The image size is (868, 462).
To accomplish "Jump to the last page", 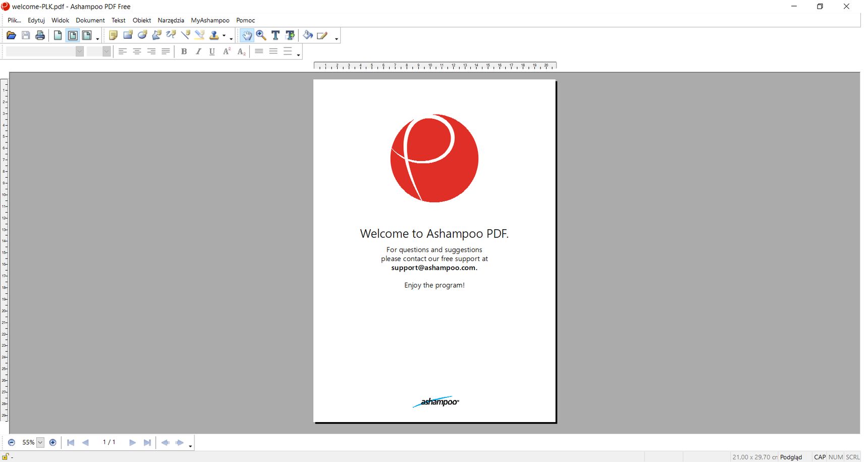I will click(147, 442).
